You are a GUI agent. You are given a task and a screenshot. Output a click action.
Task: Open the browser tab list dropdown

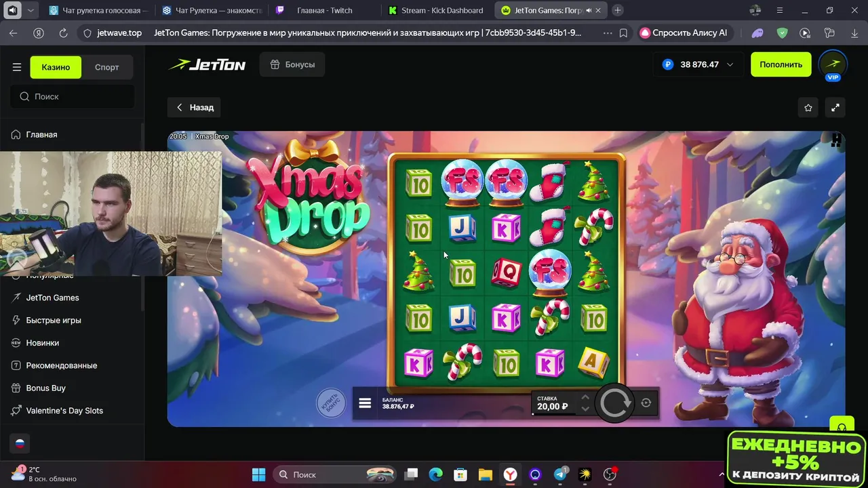point(31,10)
